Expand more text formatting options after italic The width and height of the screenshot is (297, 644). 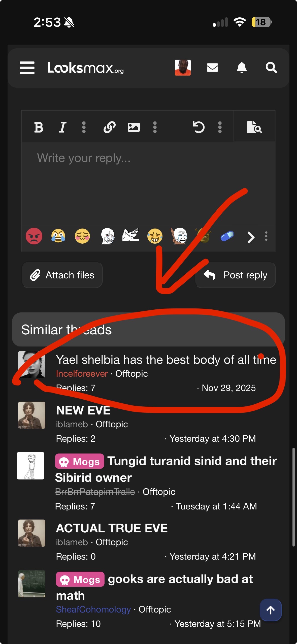(x=84, y=127)
